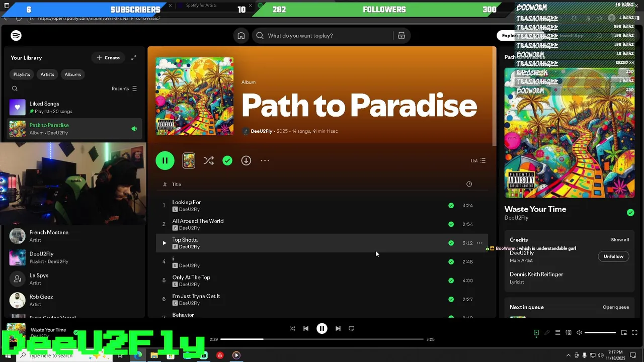644x362 pixels.
Task: Click the magnifier icon in the search bar
Action: (260, 36)
